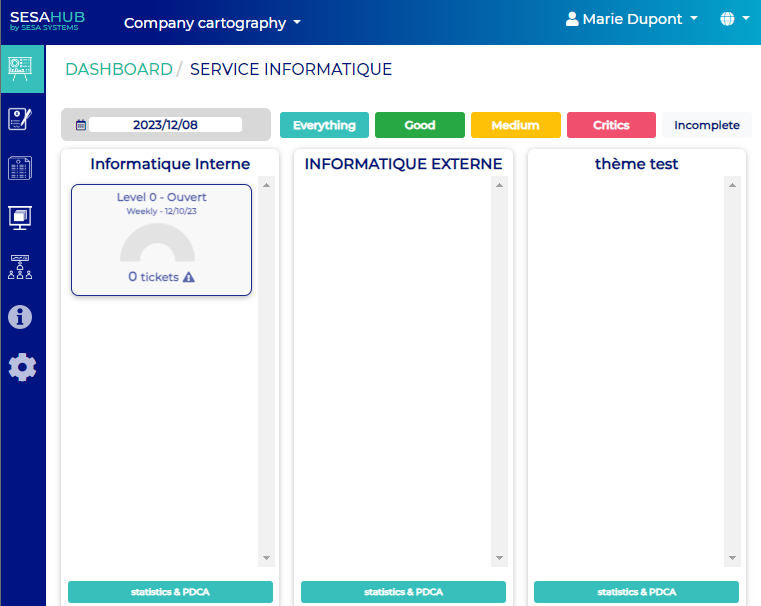Click the signed document pen sidebar icon
The width and height of the screenshot is (761, 606).
pos(20,119)
